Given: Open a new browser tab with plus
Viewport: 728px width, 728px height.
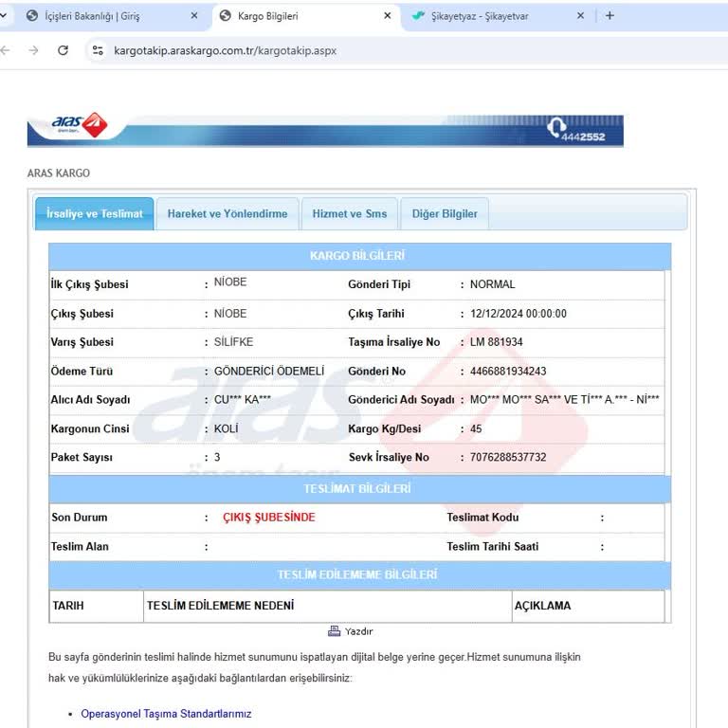Looking at the screenshot, I should pyautogui.click(x=610, y=16).
